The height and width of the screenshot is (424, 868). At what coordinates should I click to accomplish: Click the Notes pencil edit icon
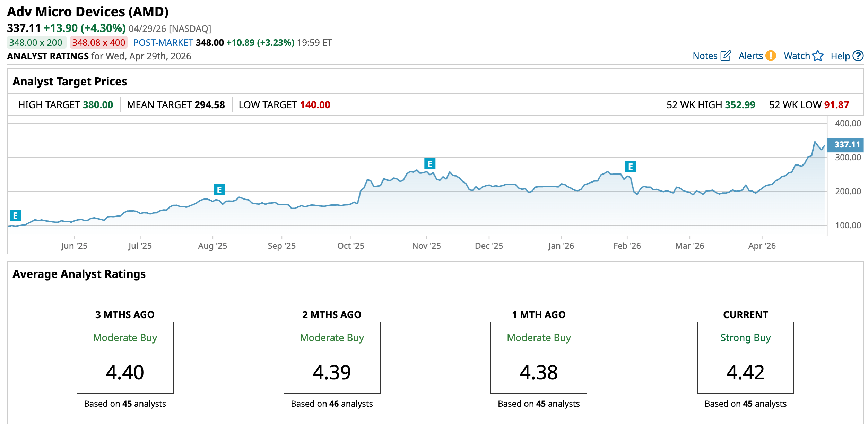[726, 56]
